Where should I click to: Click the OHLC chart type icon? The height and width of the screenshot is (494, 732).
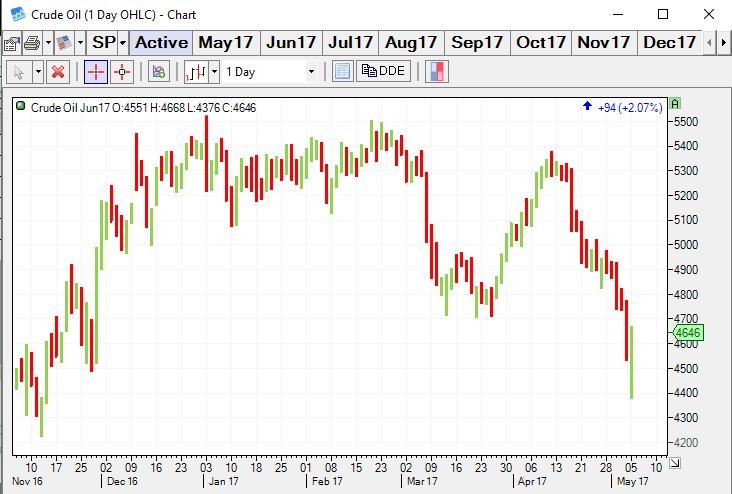click(196, 72)
